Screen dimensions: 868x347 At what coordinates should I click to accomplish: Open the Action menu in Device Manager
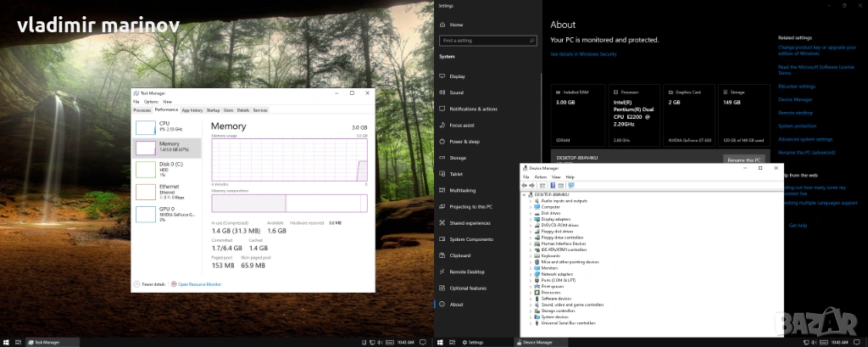541,176
